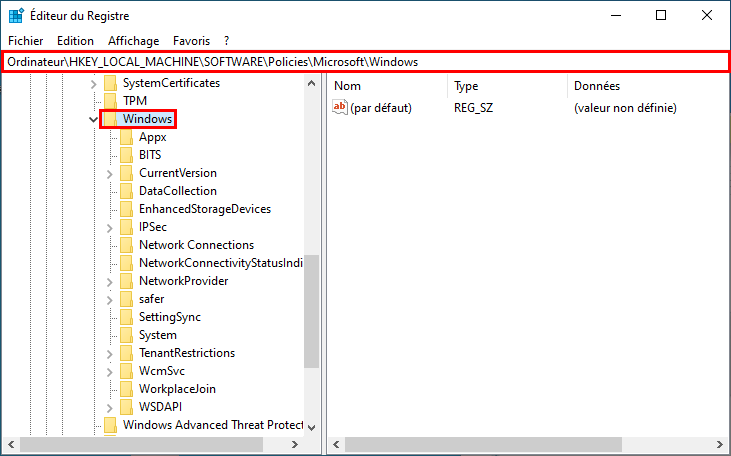
Task: Click the safer folder icon
Action: (126, 299)
